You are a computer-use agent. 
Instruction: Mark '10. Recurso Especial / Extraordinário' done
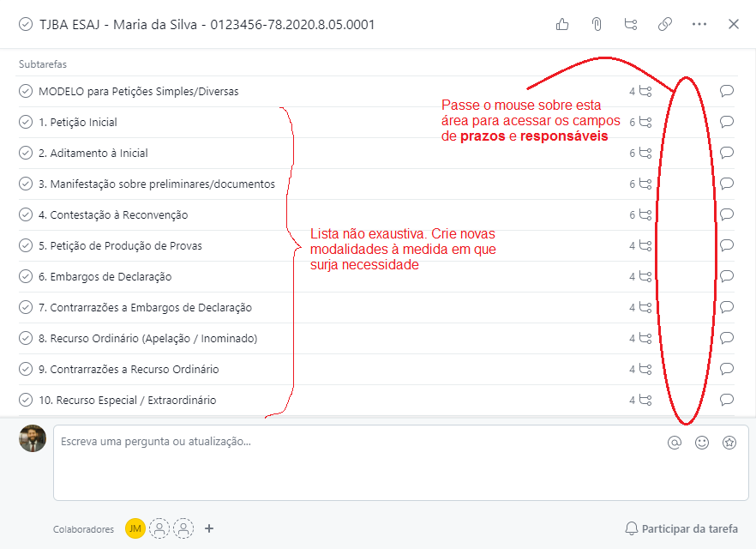(26, 400)
